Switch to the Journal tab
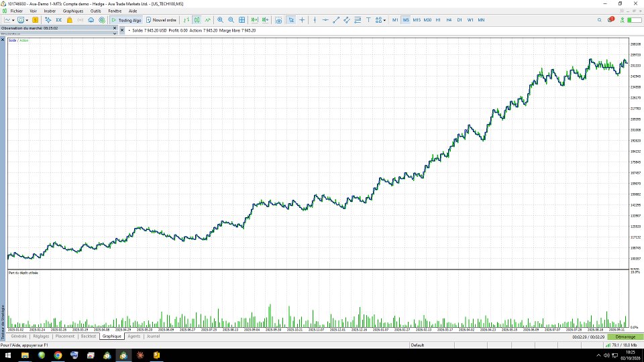This screenshot has height=362, width=644. point(153,336)
